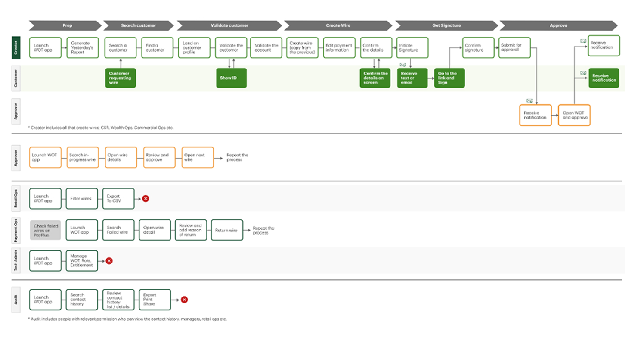Select the Initiate Signature step
This screenshot has height=344, width=644.
[x=412, y=47]
